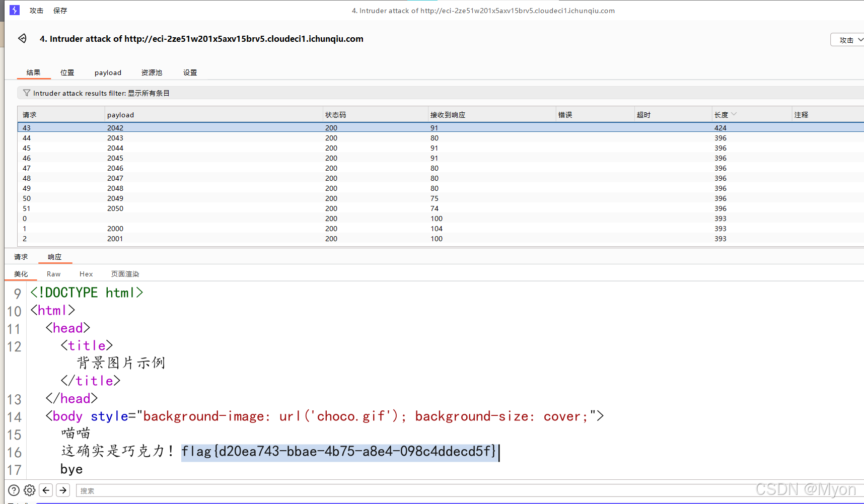The height and width of the screenshot is (504, 864).
Task: Click the bye text line
Action: [x=71, y=469]
